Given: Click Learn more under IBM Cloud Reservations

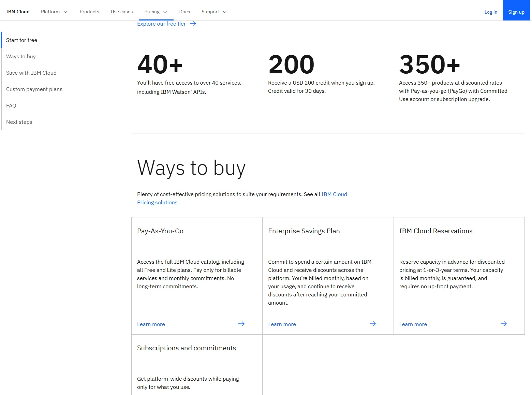Looking at the screenshot, I should (413, 324).
